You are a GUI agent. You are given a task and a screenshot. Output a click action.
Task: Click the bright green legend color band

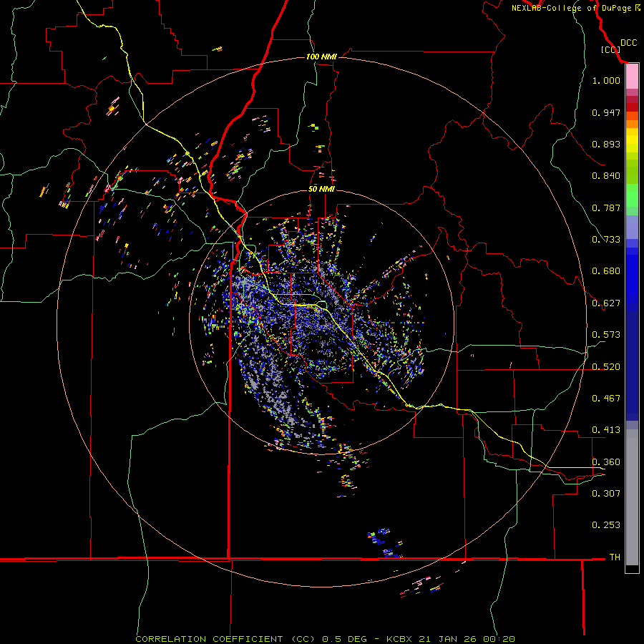632,195
